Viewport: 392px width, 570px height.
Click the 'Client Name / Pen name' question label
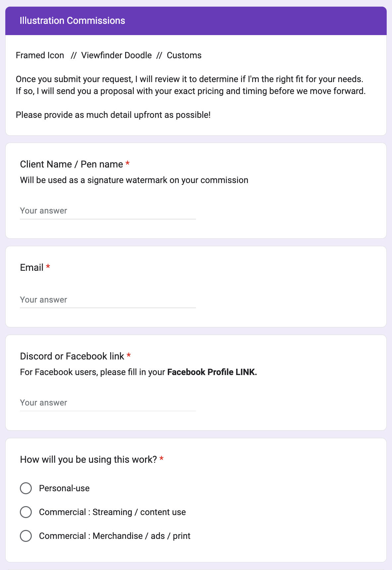point(71,164)
